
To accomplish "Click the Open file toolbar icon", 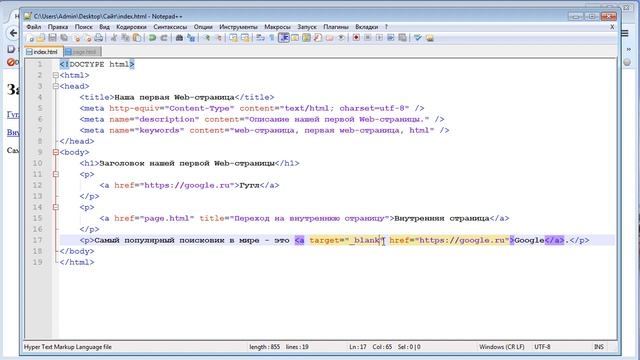I will point(40,38).
